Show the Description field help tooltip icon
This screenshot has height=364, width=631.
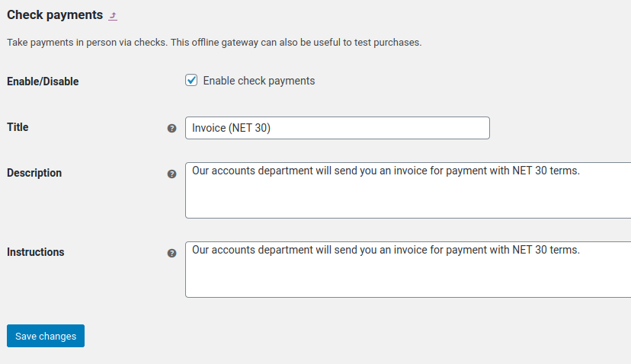pos(171,174)
